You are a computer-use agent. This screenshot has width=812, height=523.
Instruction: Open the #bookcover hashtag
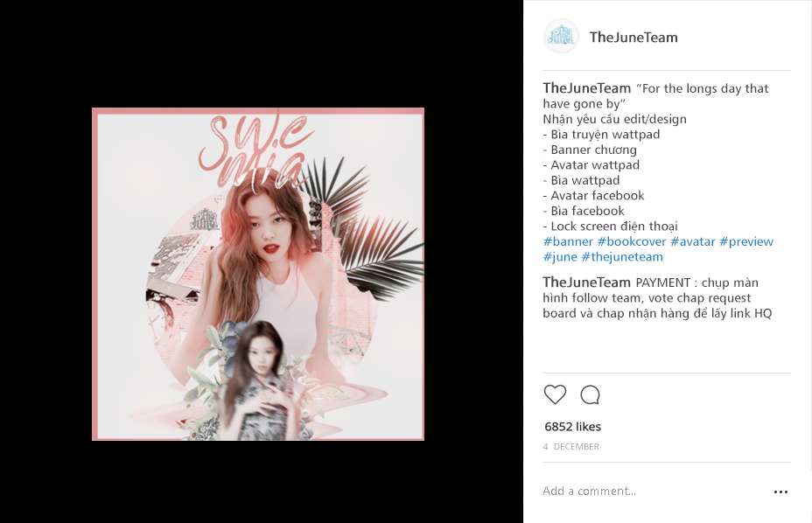(631, 241)
